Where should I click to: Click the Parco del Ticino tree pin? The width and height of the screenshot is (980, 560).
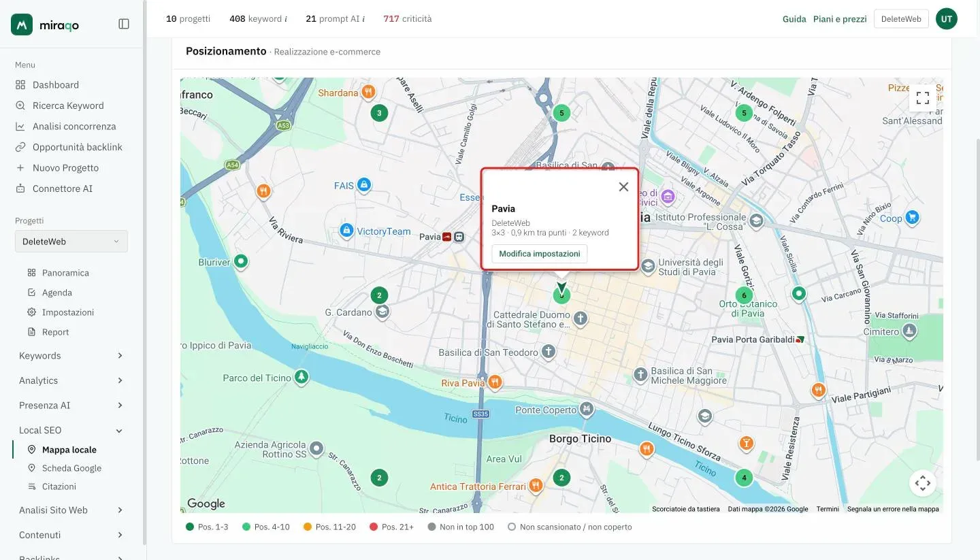pyautogui.click(x=301, y=376)
